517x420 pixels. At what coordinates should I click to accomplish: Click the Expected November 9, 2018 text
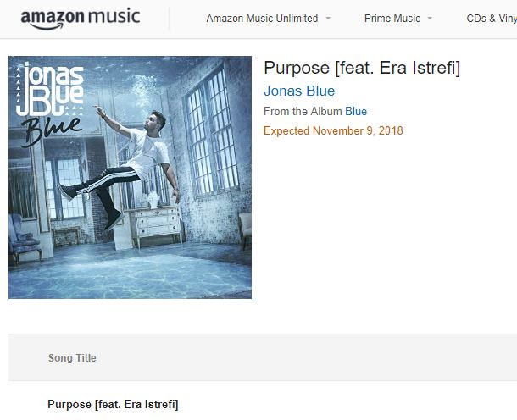(x=333, y=130)
